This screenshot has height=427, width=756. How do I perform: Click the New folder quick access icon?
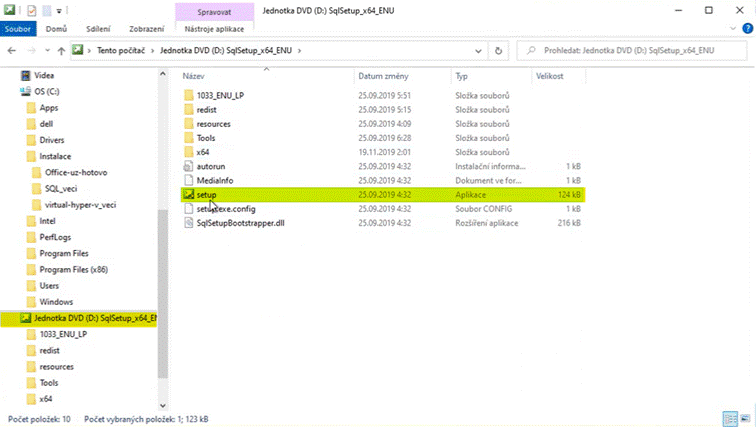coord(47,10)
